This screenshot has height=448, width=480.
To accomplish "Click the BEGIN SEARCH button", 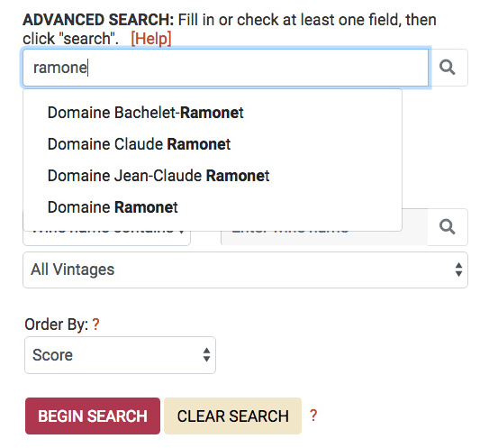I will (93, 416).
